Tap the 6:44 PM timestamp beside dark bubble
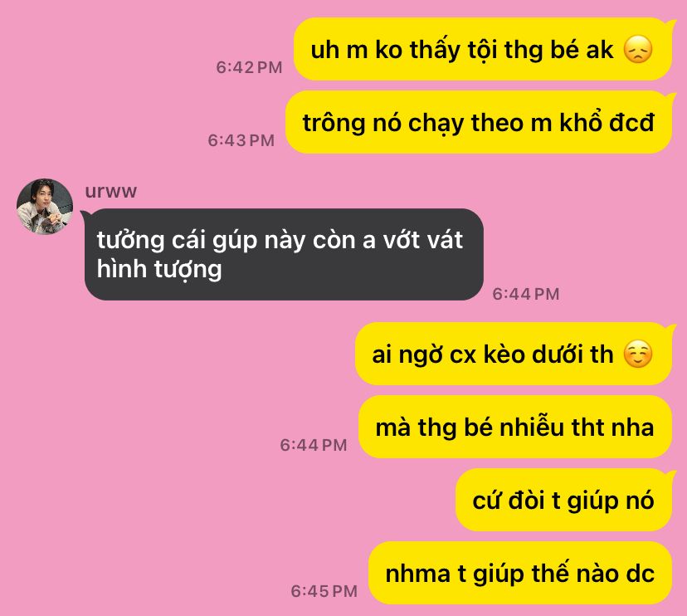This screenshot has height=616, width=687. (x=526, y=294)
